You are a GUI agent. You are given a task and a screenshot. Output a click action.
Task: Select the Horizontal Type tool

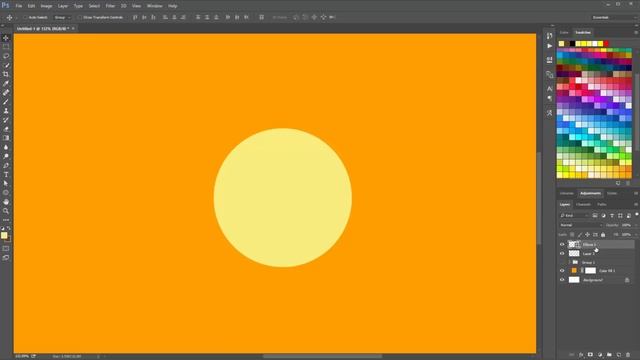click(x=6, y=174)
